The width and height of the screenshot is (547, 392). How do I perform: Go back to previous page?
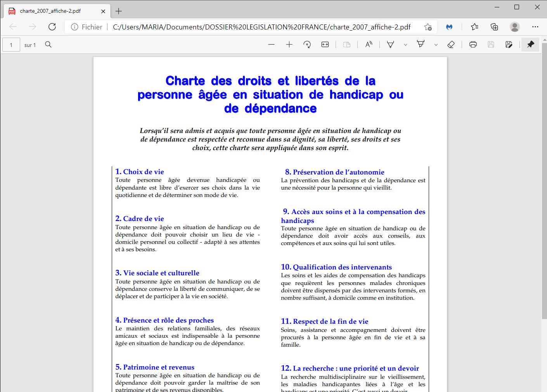click(x=13, y=27)
